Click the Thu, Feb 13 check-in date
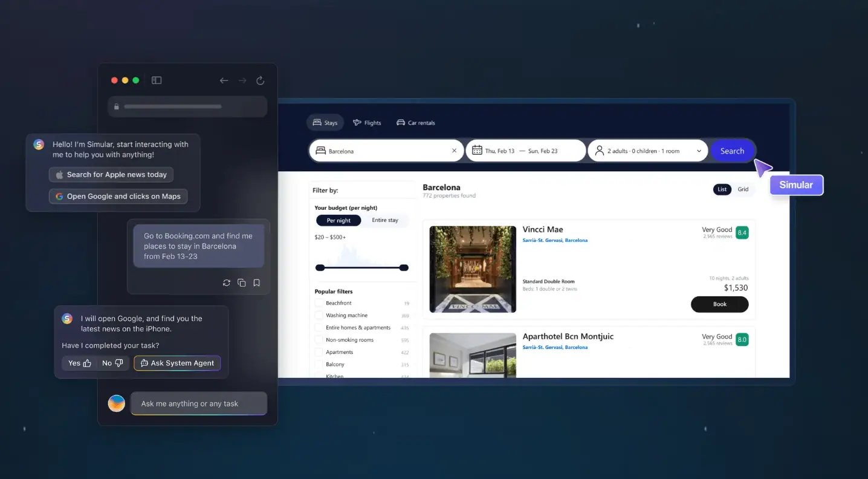 coord(500,151)
